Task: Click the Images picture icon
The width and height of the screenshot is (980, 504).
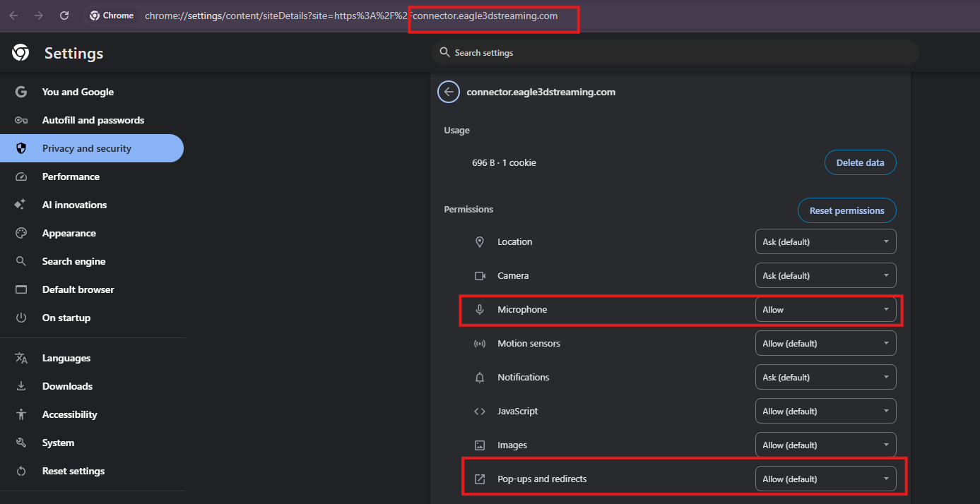Action: pos(480,445)
